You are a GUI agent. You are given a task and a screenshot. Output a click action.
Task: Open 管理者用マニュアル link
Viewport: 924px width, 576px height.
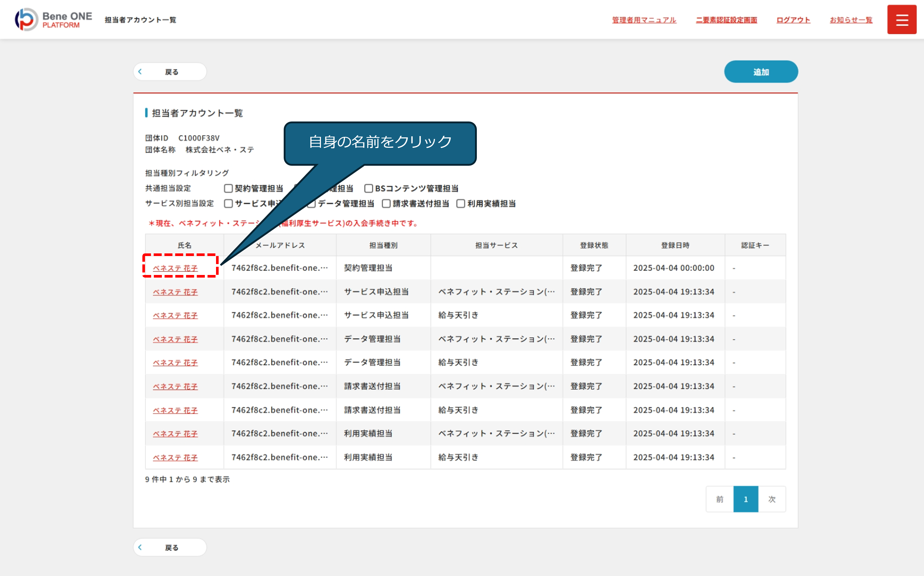coord(644,20)
